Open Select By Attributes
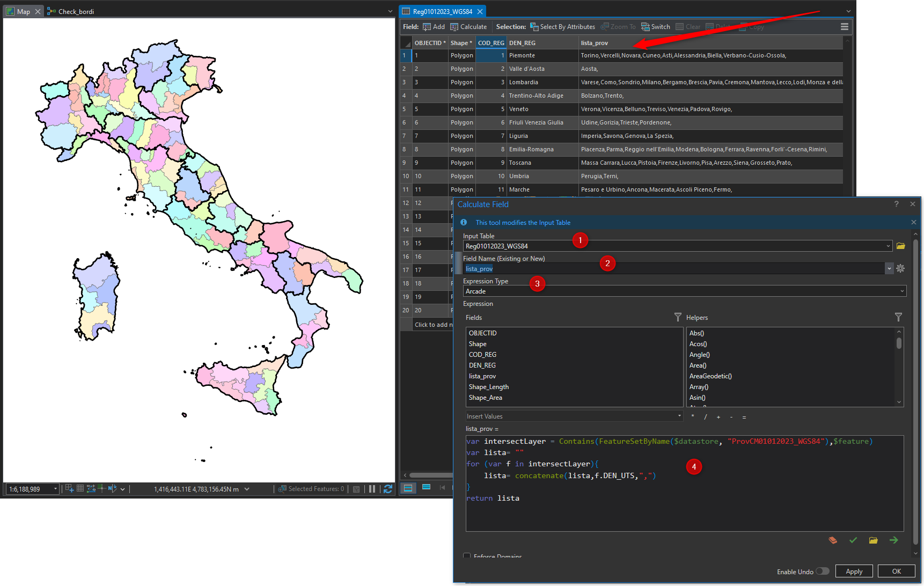The width and height of the screenshot is (924, 586). click(x=562, y=26)
